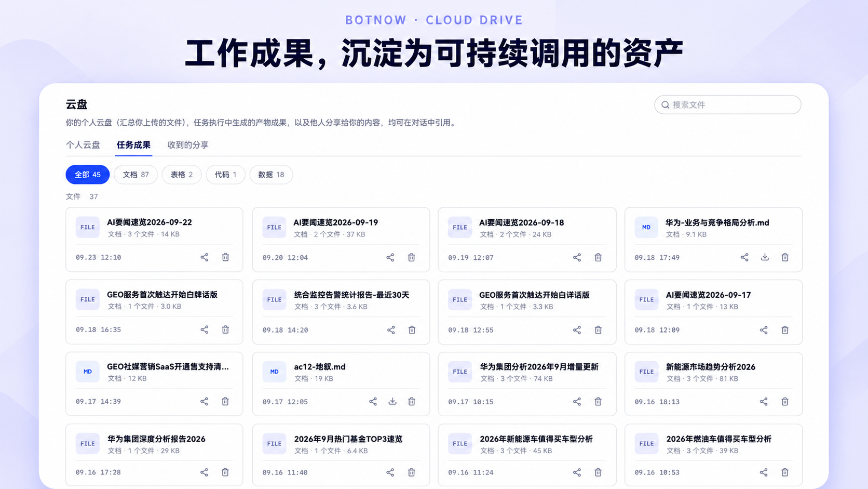The image size is (868, 489).
Task: Share the AI要闻速览2026-09-22 file
Action: coord(205,257)
